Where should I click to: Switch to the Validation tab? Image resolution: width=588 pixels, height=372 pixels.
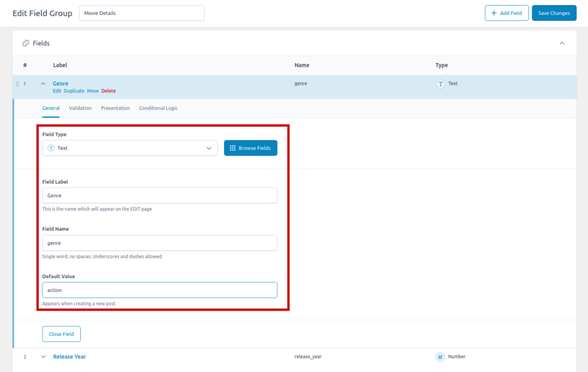click(x=80, y=108)
